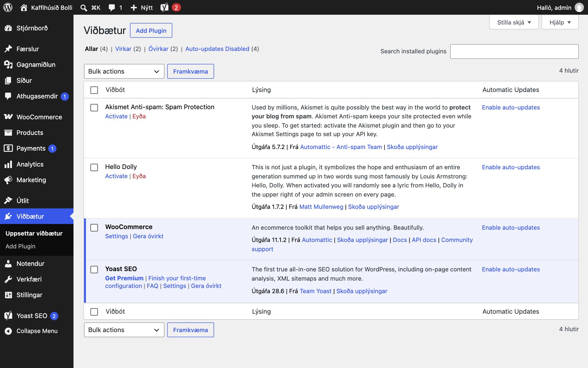The image size is (588, 368).
Task: Check the Akismet Anti-spam plugin checkbox
Action: click(x=94, y=107)
